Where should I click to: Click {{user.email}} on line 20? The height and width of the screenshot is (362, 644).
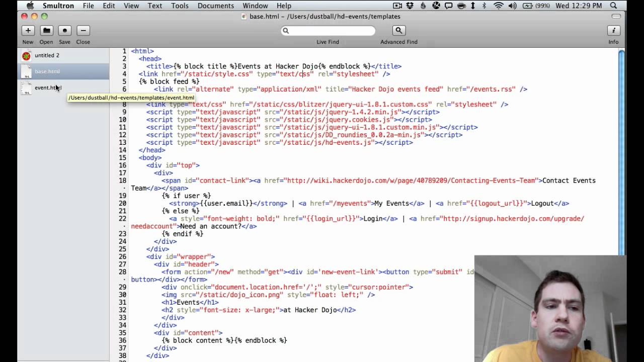tap(226, 204)
